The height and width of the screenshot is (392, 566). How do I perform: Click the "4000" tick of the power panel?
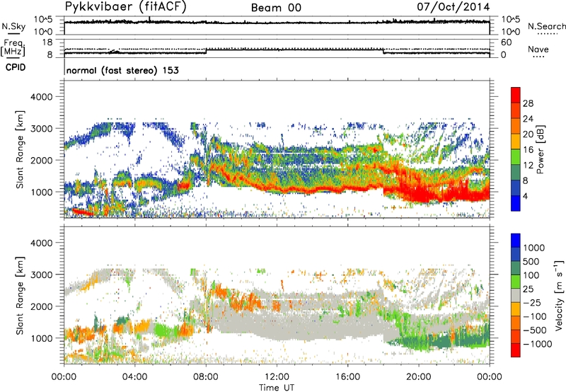tap(41, 97)
